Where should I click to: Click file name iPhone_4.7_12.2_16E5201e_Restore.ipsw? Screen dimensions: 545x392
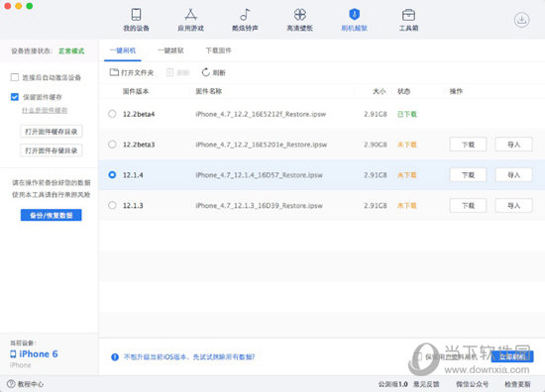(x=261, y=145)
